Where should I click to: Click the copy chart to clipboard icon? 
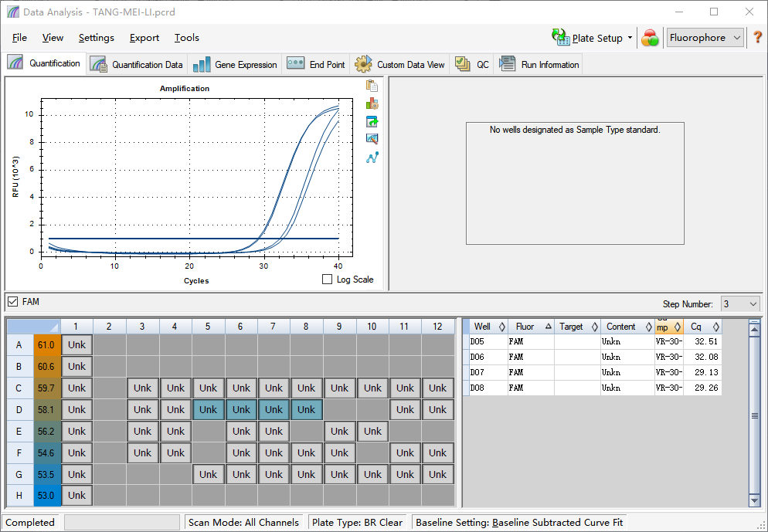coord(372,86)
